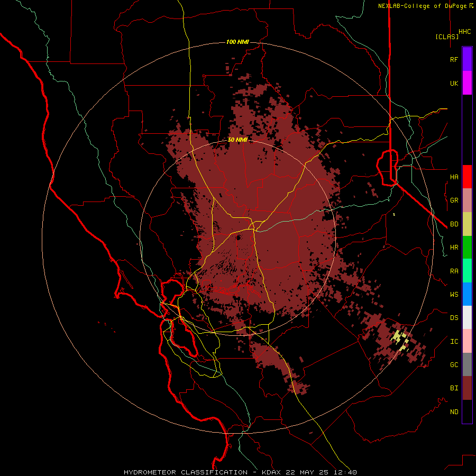This screenshot has height=476, width=476.
Task: Click the RA light green legend swatch
Action: point(467,271)
